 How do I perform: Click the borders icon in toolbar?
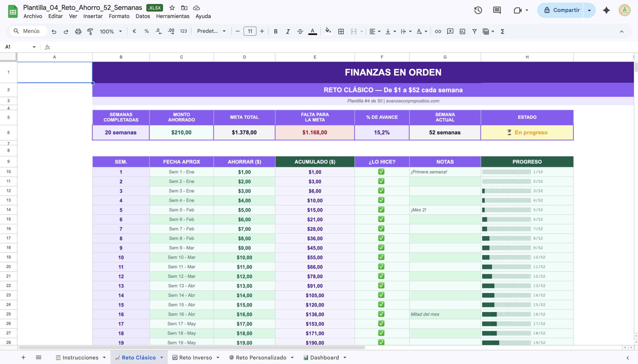341,31
